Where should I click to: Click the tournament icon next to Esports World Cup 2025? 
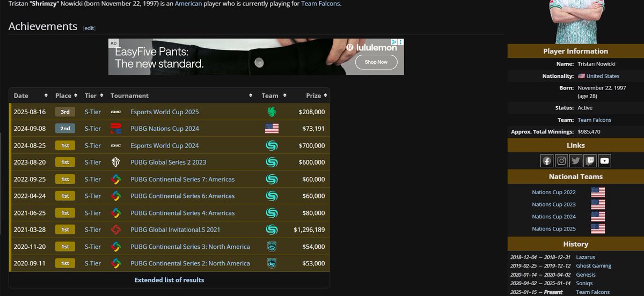pos(115,112)
